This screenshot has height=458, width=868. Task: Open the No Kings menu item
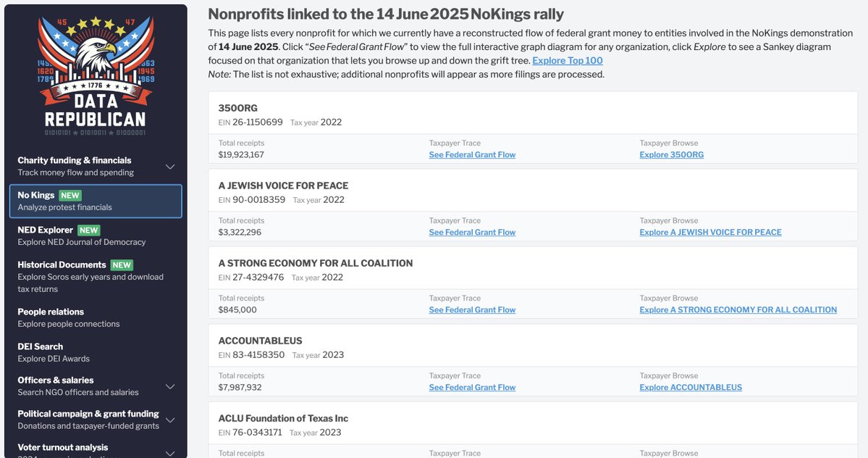[x=96, y=201]
